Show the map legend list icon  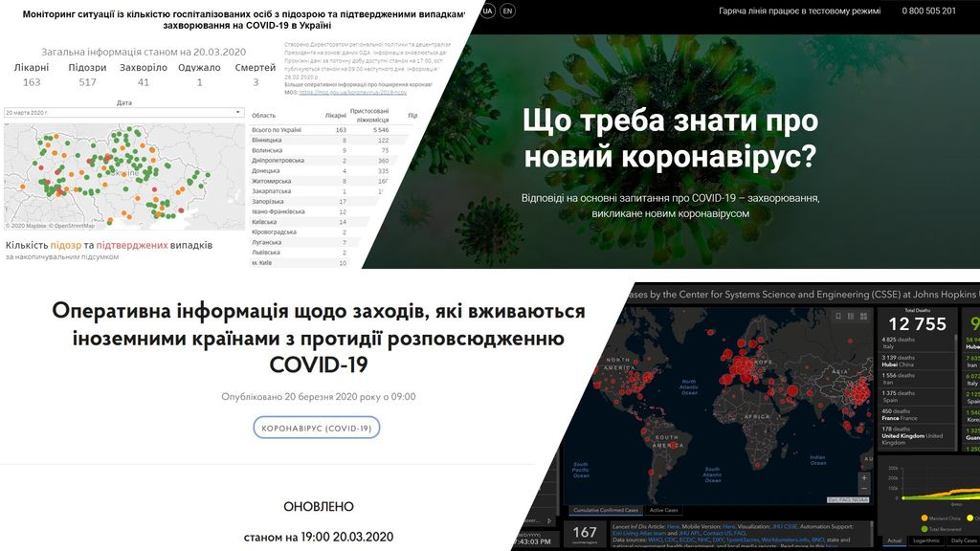851,317
